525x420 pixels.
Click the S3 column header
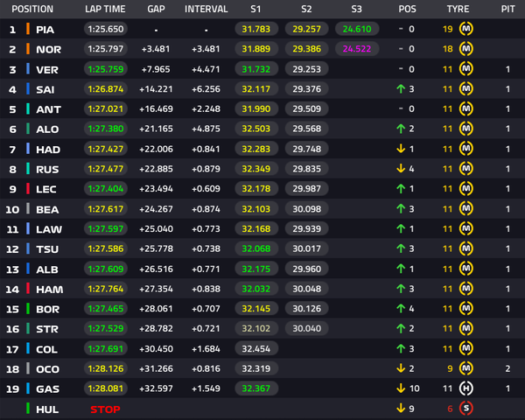click(x=357, y=9)
